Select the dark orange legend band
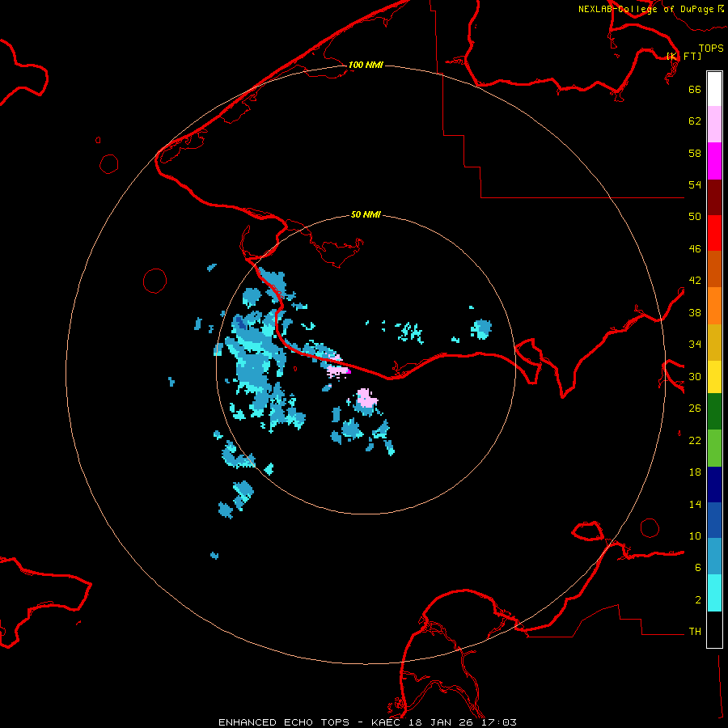This screenshot has width=728, height=728. click(714, 269)
